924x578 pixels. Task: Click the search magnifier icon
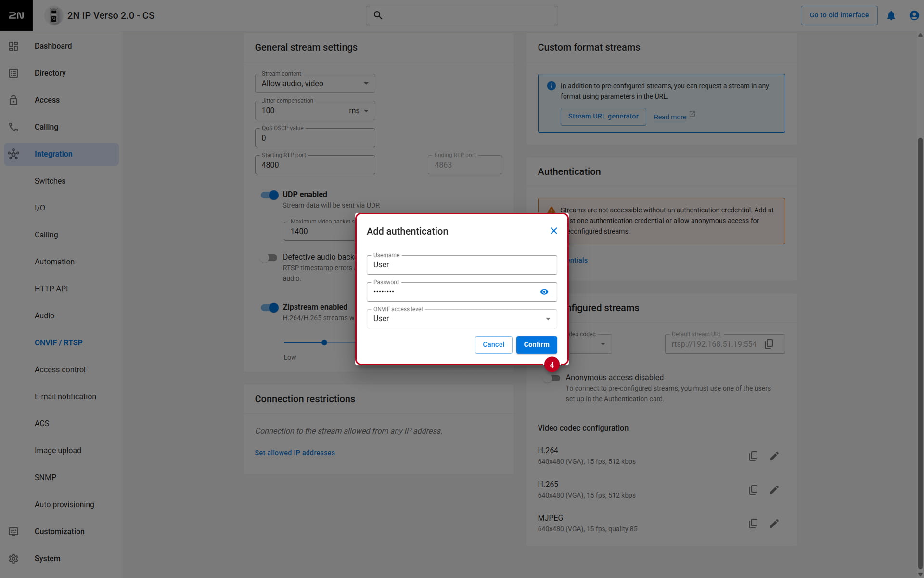(378, 15)
